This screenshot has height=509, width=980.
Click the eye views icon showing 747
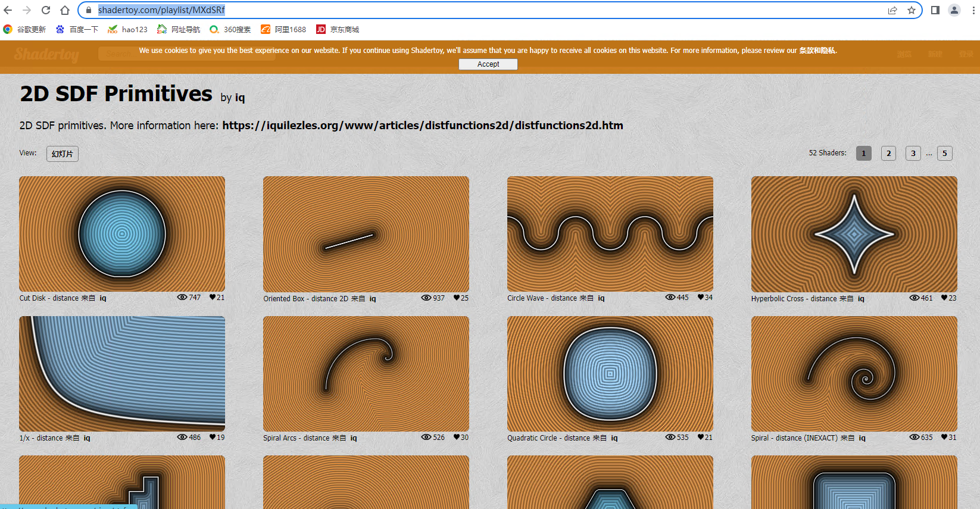coord(182,297)
